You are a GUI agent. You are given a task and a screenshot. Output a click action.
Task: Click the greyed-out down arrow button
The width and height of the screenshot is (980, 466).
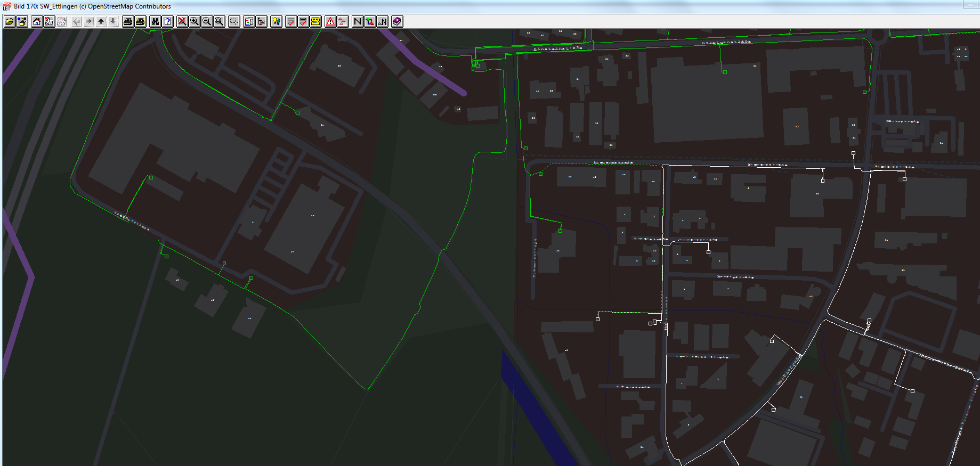tap(113, 21)
